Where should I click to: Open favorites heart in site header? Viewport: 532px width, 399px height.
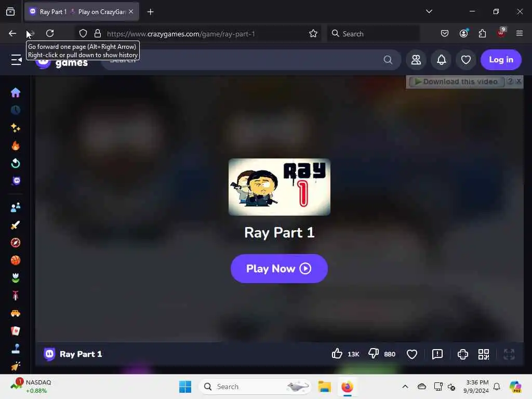466,60
